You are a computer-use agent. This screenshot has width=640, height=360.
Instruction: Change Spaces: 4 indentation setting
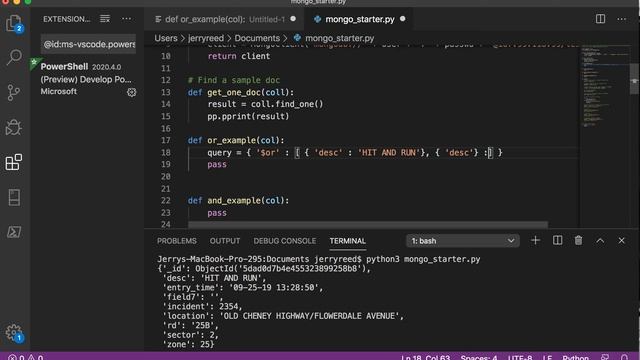479,358
